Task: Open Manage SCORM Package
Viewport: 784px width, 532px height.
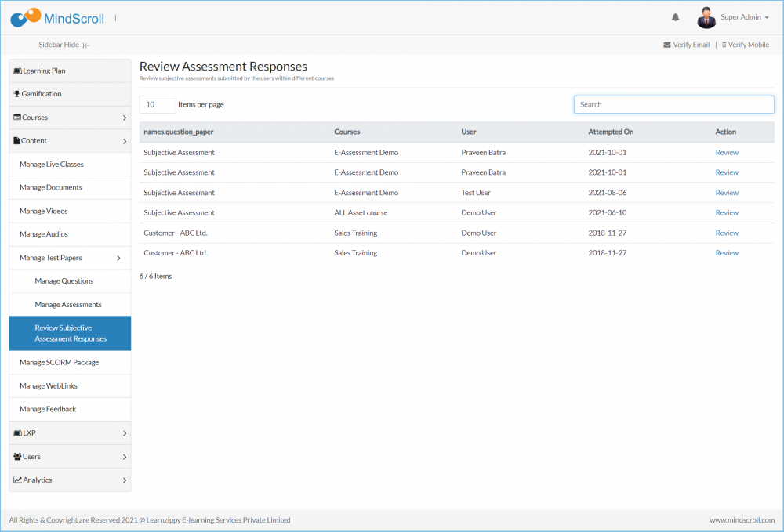Action: click(70, 363)
